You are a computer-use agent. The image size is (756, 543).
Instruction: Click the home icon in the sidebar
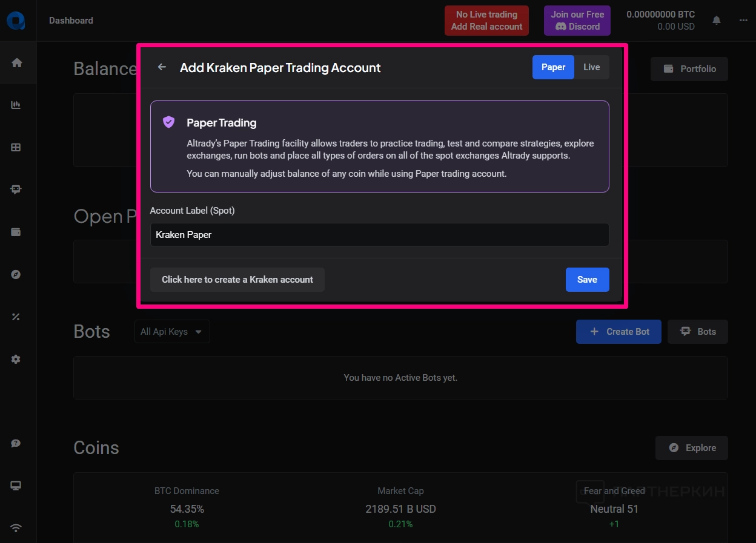click(x=16, y=63)
